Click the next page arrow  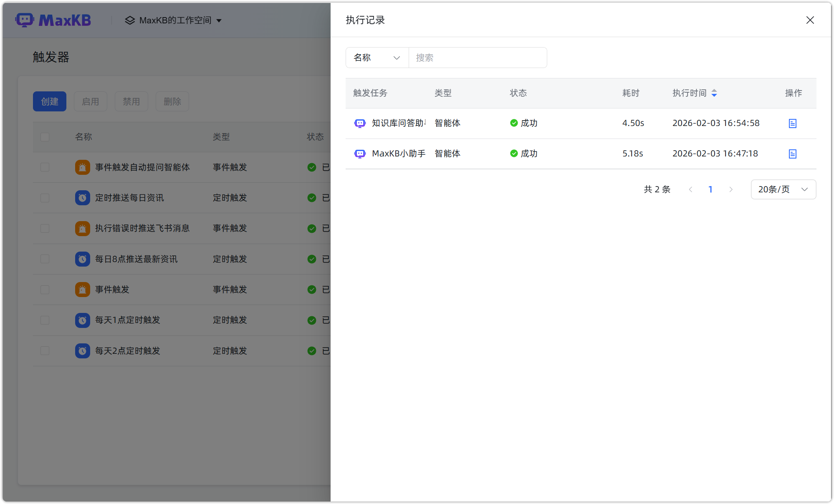point(731,189)
